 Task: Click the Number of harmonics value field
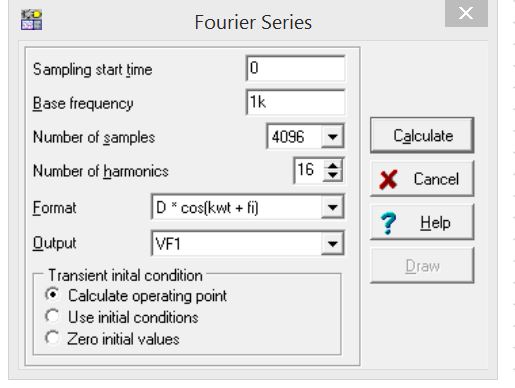pos(308,170)
